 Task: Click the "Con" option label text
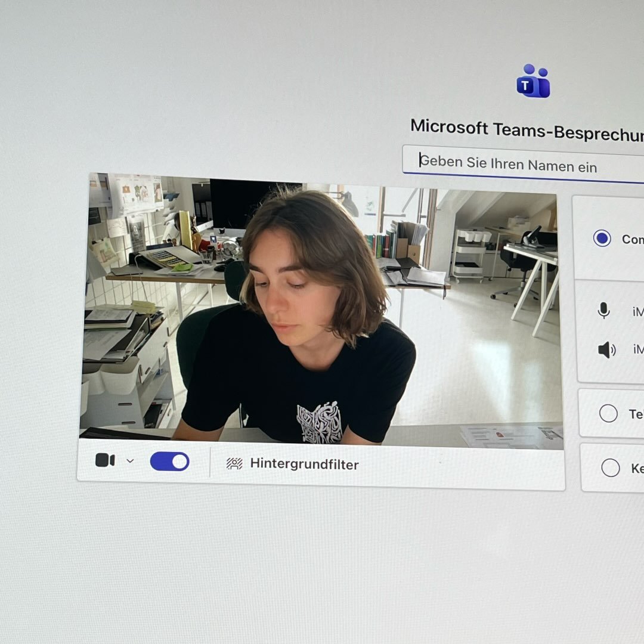click(x=633, y=240)
